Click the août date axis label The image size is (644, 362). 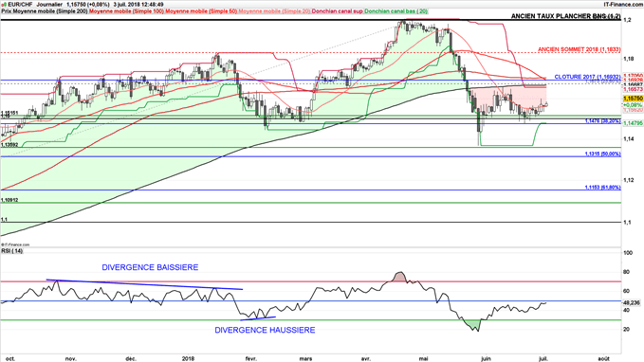click(603, 358)
